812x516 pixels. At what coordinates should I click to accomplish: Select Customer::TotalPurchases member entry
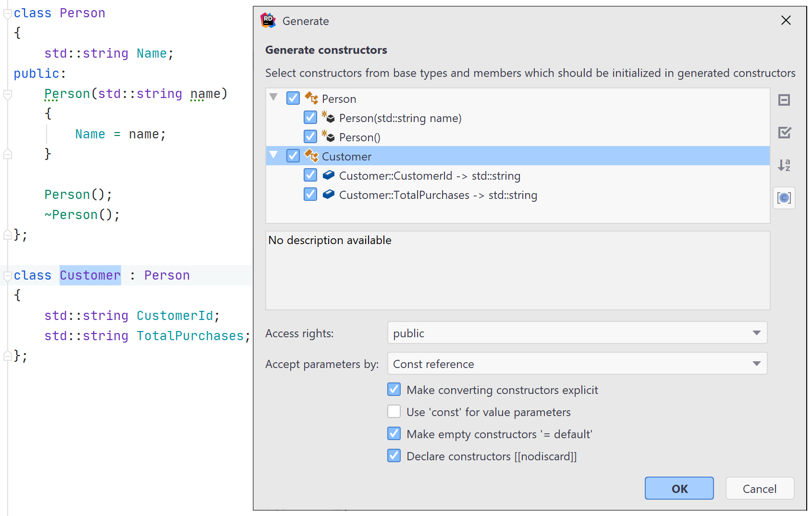(438, 195)
